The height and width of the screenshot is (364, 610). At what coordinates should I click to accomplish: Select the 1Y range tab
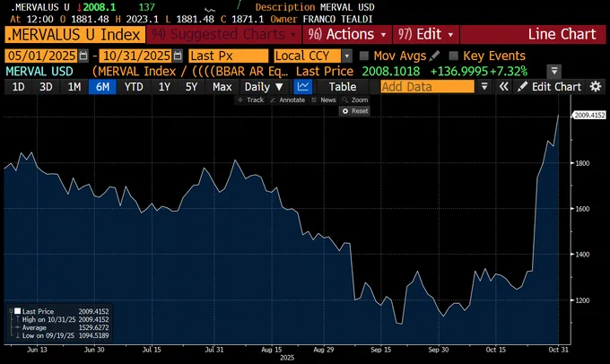click(x=164, y=86)
